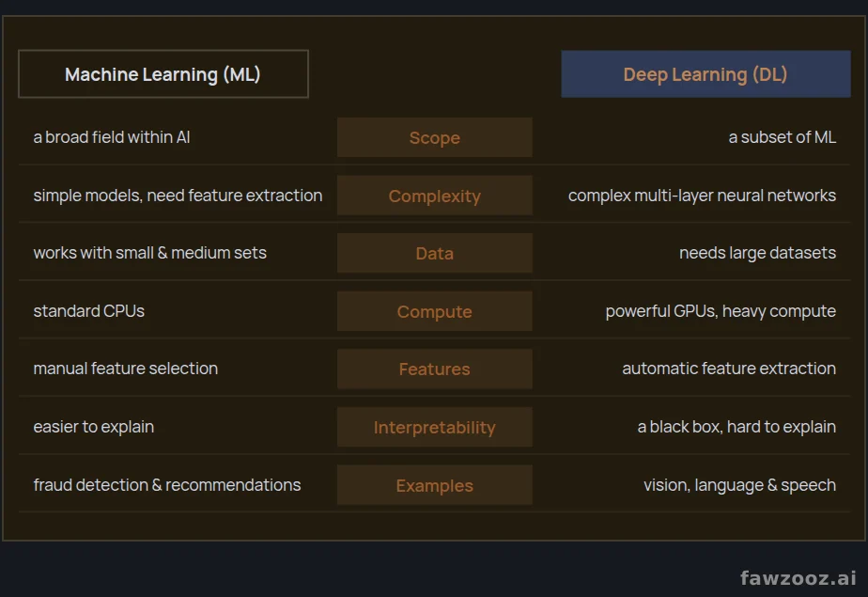Select text 'a subset of ML'

(x=782, y=136)
